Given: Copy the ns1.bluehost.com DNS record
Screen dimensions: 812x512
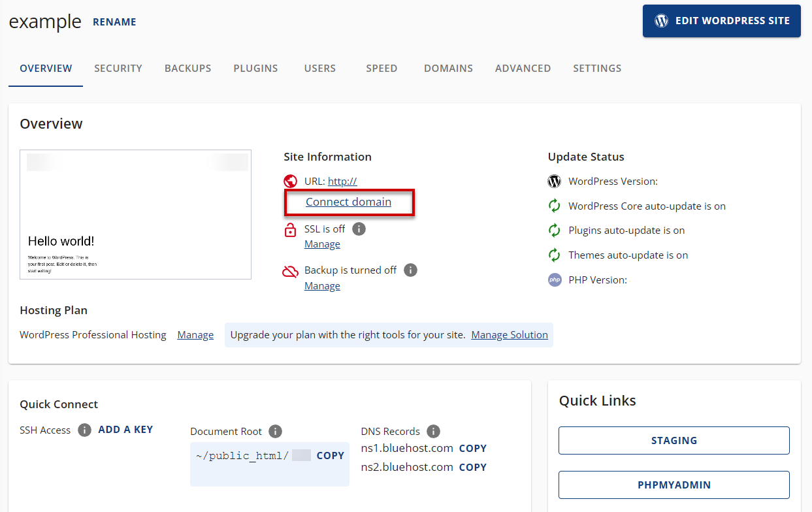Looking at the screenshot, I should click(473, 449).
